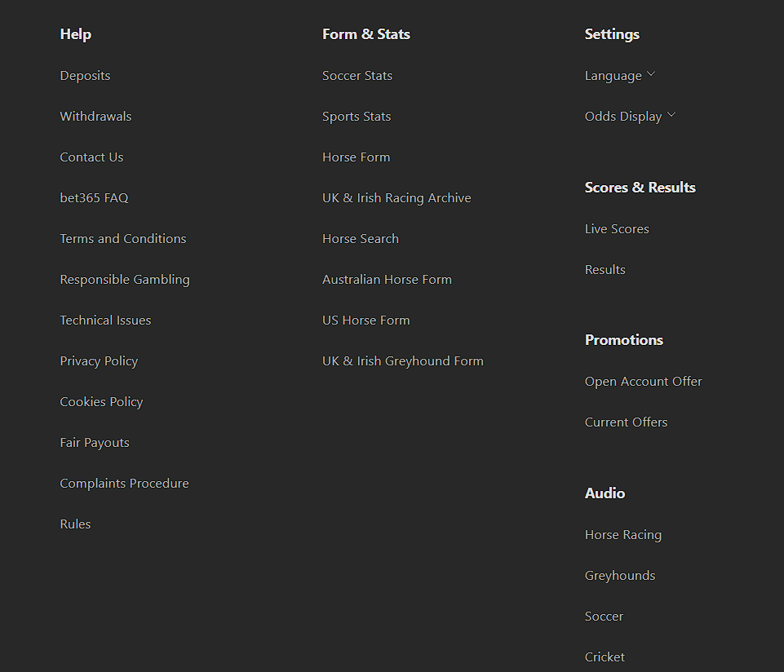Open UK & Irish Racing Archive
Image resolution: width=784 pixels, height=672 pixels.
[x=396, y=198]
